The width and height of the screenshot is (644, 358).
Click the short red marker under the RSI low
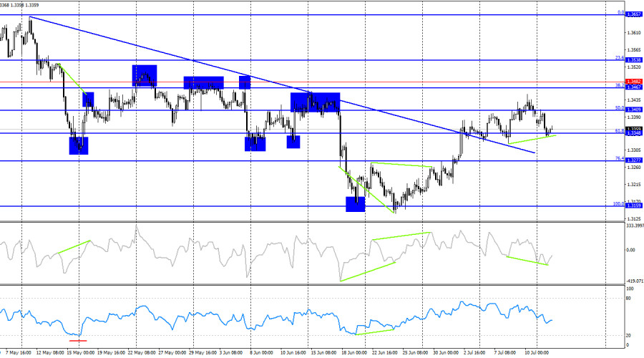coord(78,341)
